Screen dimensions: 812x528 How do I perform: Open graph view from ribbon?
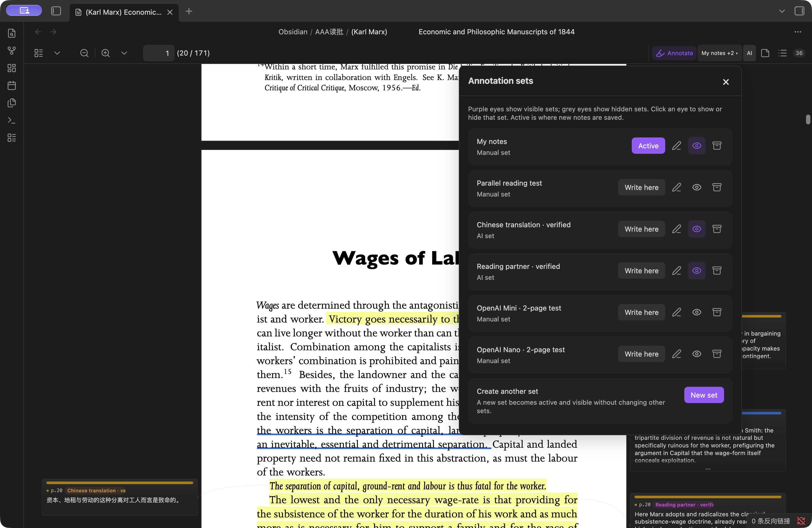12,50
